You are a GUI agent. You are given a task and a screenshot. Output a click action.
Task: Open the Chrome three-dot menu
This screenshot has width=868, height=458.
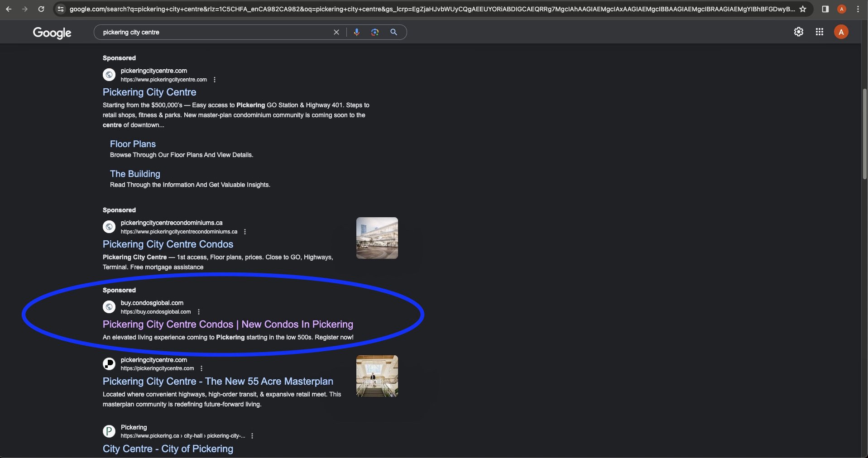(x=858, y=9)
